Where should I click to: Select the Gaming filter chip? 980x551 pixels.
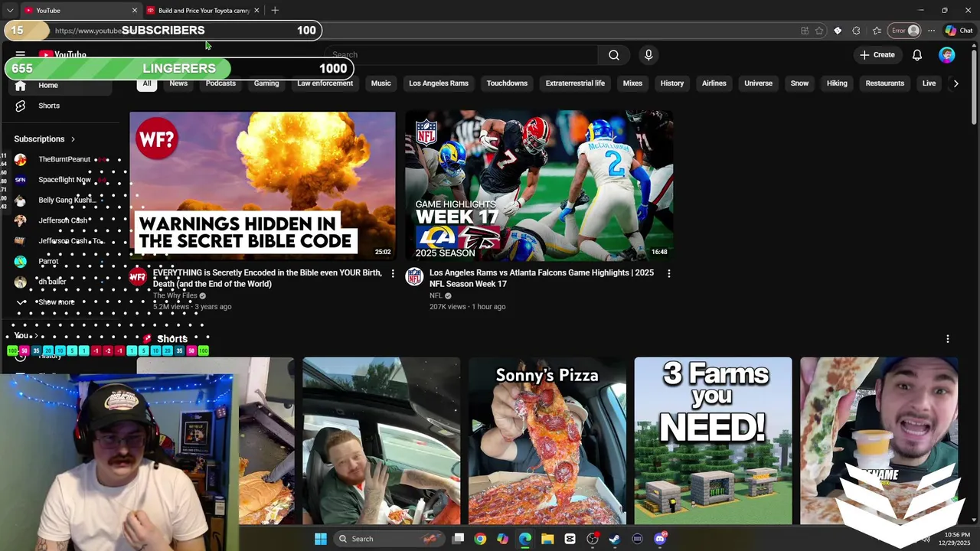pyautogui.click(x=266, y=83)
